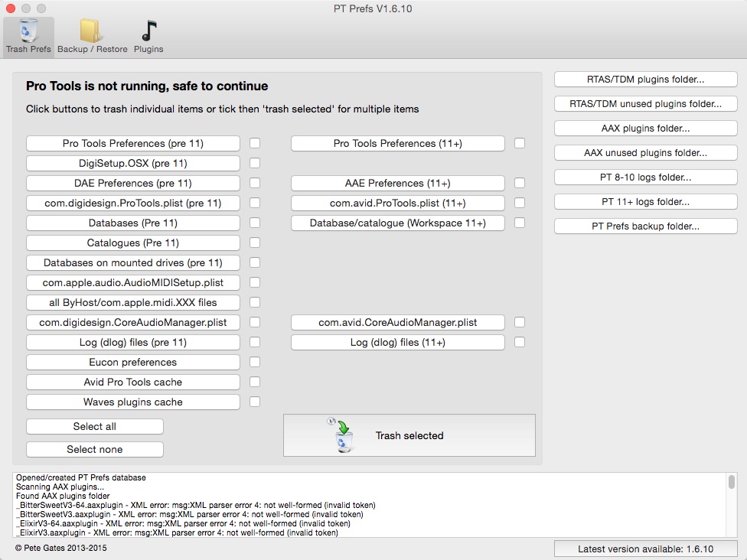Tick the Databases on mounted drives checkbox
The height and width of the screenshot is (560, 747).
click(x=255, y=263)
